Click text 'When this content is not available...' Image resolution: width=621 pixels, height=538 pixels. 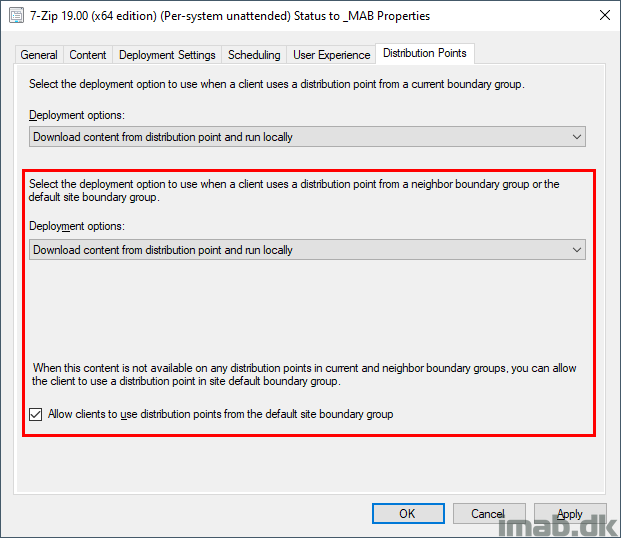[x=304, y=374]
